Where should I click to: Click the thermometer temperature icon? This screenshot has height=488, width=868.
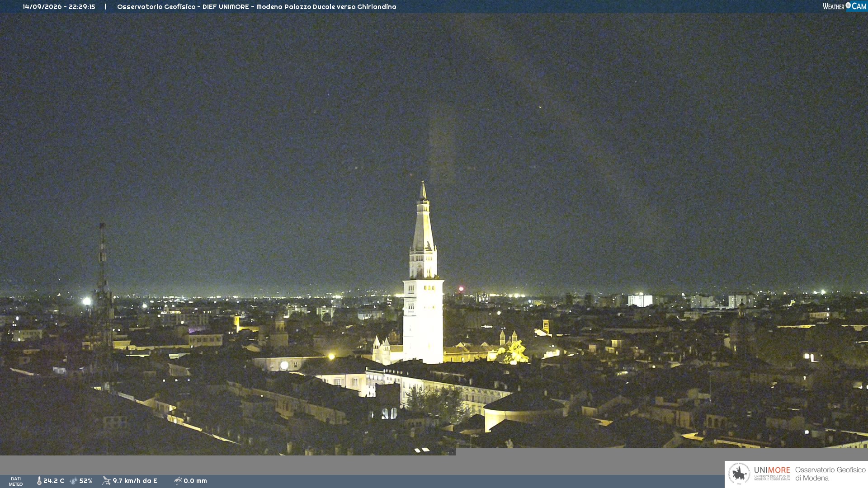[39, 481]
